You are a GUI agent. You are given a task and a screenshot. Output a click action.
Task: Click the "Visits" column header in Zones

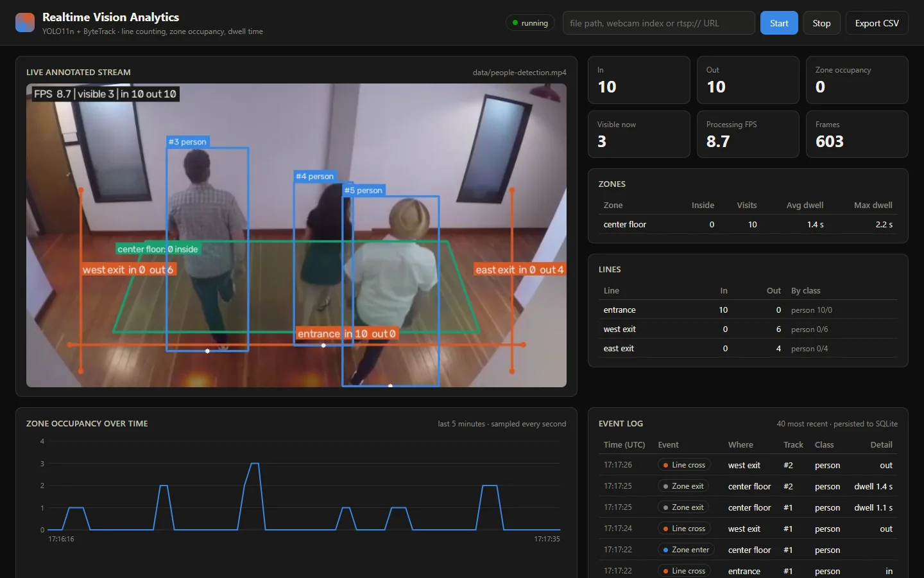click(747, 206)
